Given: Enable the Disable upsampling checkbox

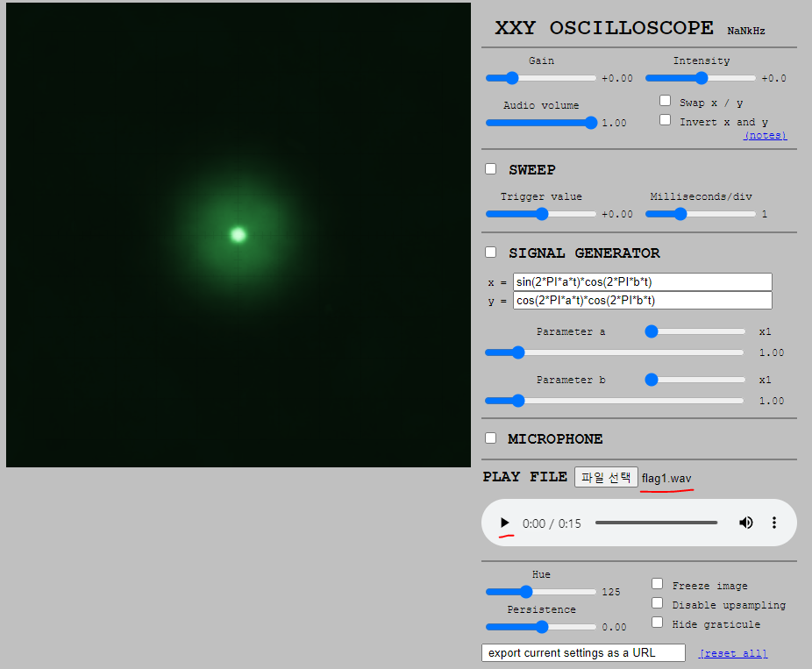Looking at the screenshot, I should click(657, 603).
